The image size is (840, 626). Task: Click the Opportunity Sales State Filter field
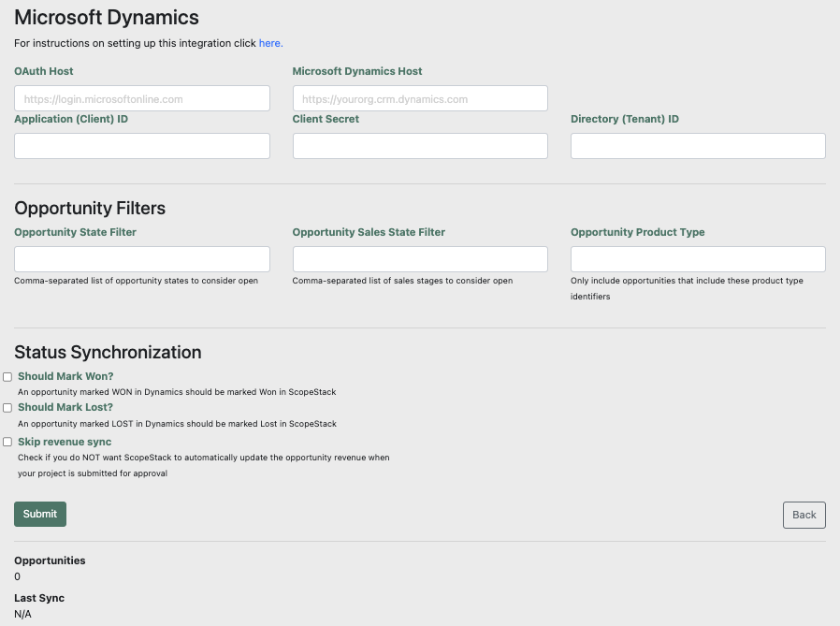pyautogui.click(x=419, y=258)
